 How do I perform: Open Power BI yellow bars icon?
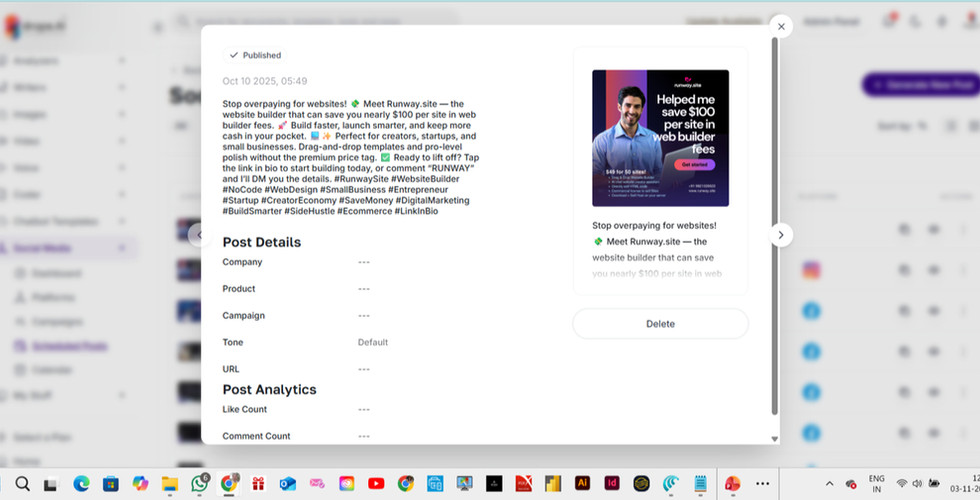[553, 484]
